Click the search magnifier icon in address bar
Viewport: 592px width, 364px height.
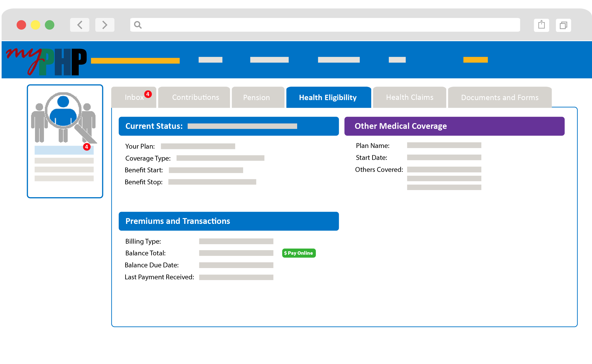point(138,25)
